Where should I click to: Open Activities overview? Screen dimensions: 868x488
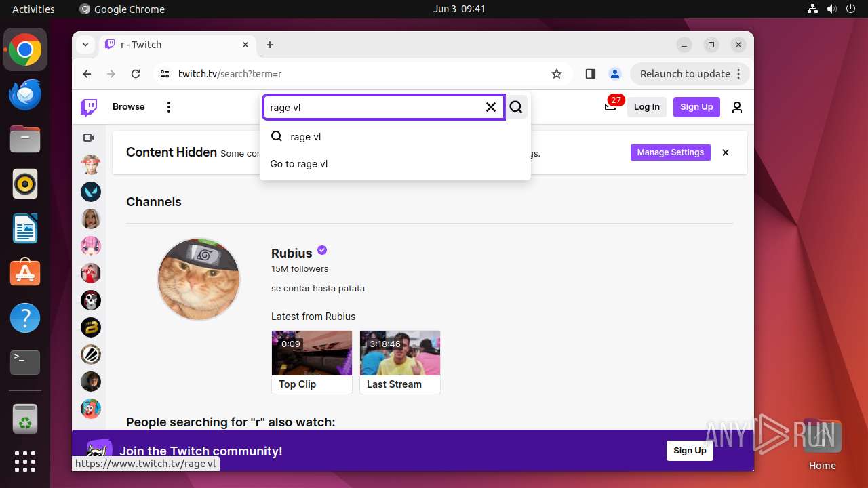click(33, 9)
